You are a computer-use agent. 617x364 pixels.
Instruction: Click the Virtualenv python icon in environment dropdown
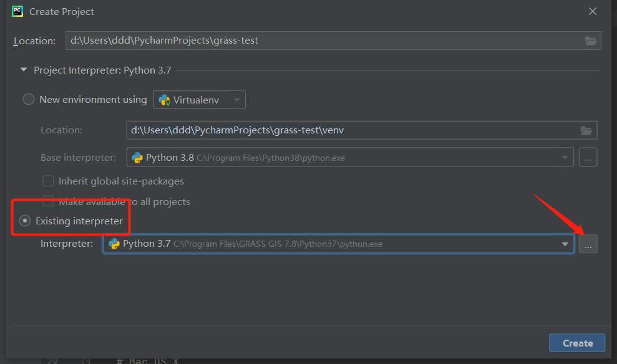(164, 100)
